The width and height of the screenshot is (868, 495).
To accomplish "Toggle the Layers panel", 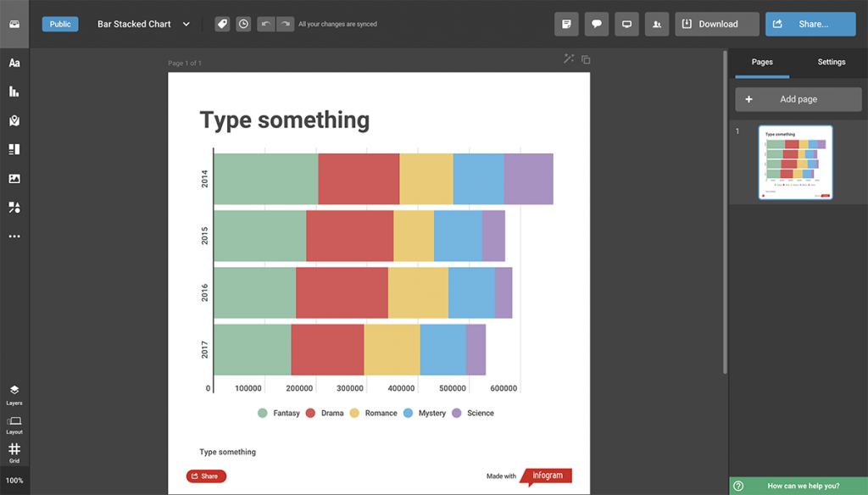I will [x=14, y=395].
